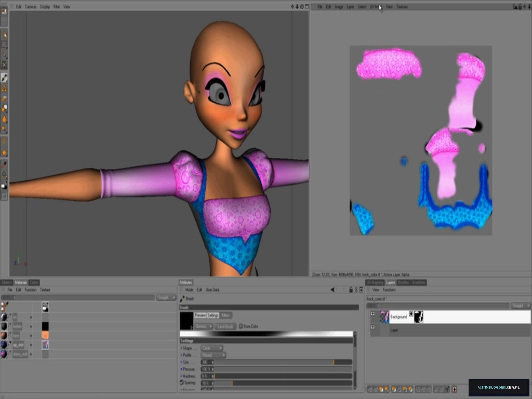Select the Eyedropper color picker tool
This screenshot has width=532, height=399.
4,165
